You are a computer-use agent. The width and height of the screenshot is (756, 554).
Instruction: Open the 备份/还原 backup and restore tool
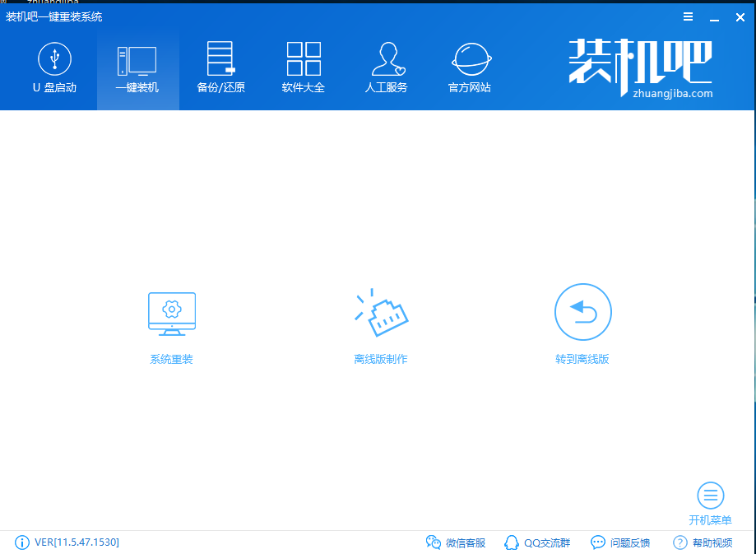coord(220,68)
